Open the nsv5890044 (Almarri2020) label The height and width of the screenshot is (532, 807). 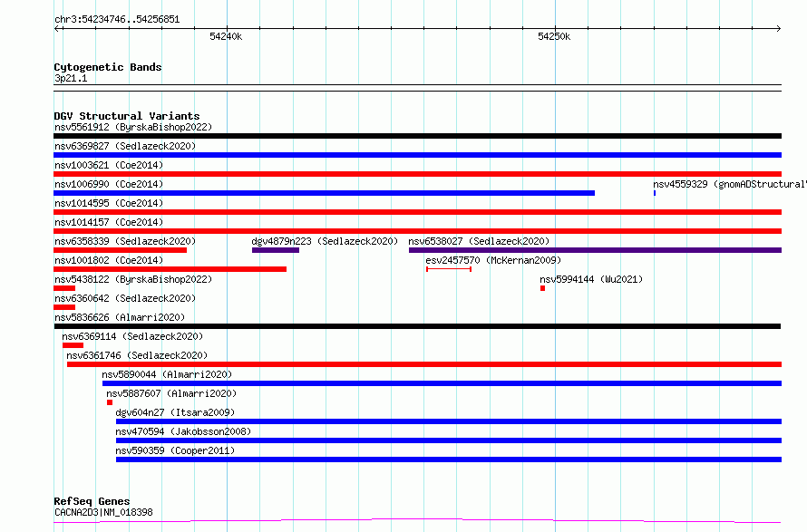tap(167, 374)
